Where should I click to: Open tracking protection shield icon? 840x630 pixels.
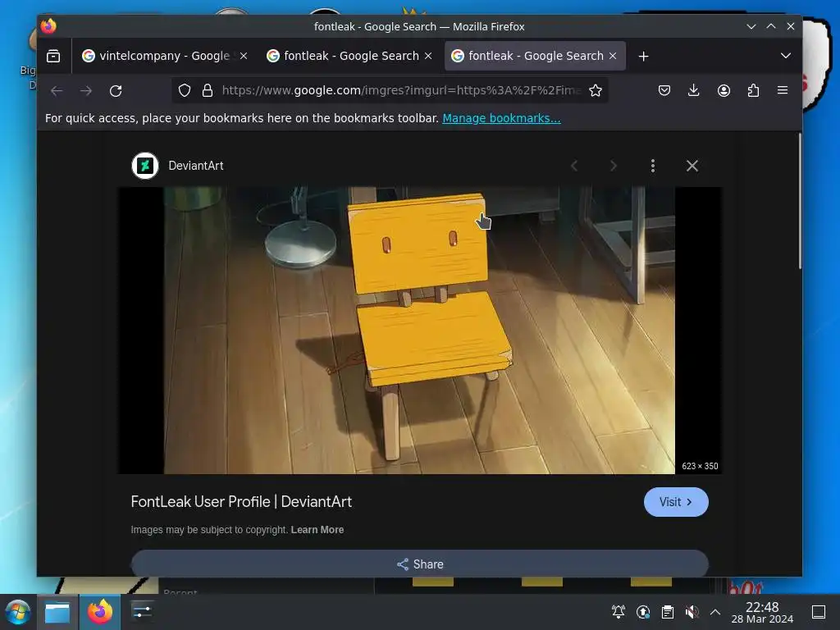click(x=185, y=90)
